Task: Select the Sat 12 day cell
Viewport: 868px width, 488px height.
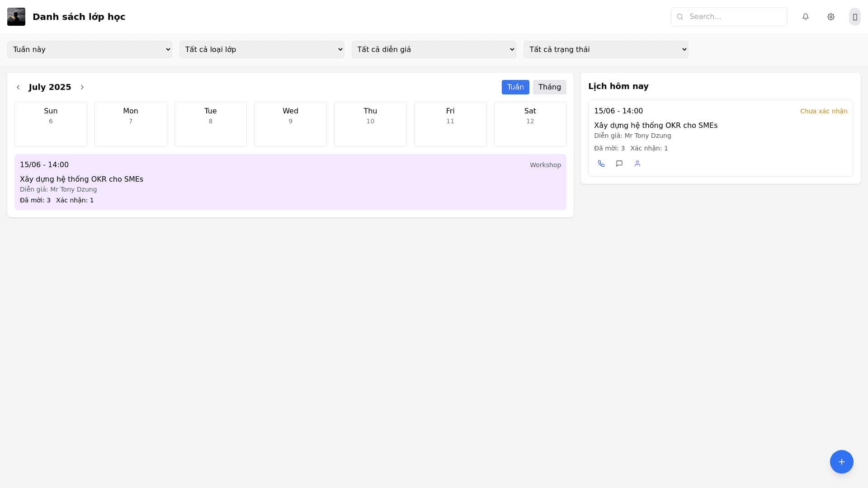Action: pyautogui.click(x=530, y=124)
